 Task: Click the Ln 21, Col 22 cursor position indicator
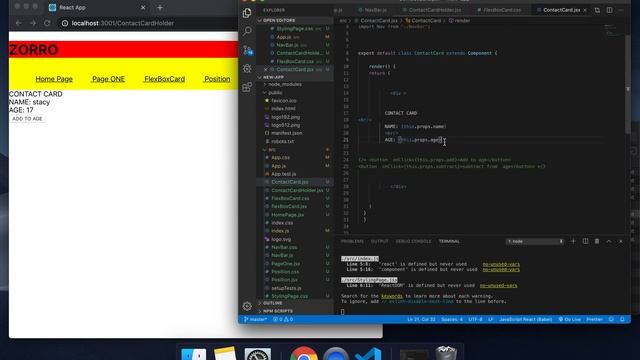point(421,319)
